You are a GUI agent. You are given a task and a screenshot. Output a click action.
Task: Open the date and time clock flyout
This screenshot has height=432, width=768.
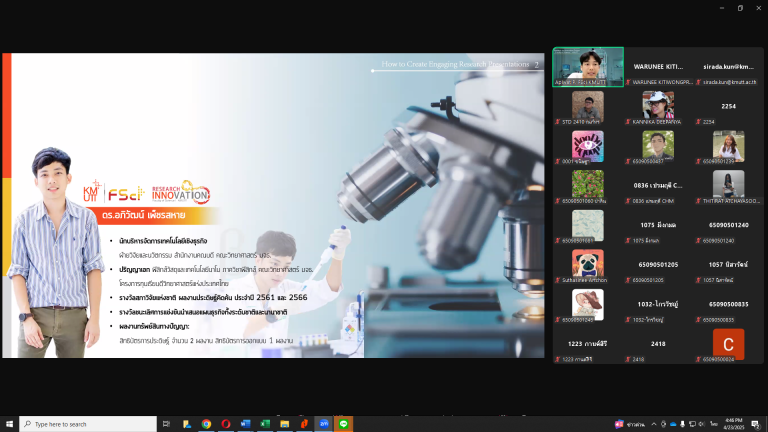(x=733, y=424)
